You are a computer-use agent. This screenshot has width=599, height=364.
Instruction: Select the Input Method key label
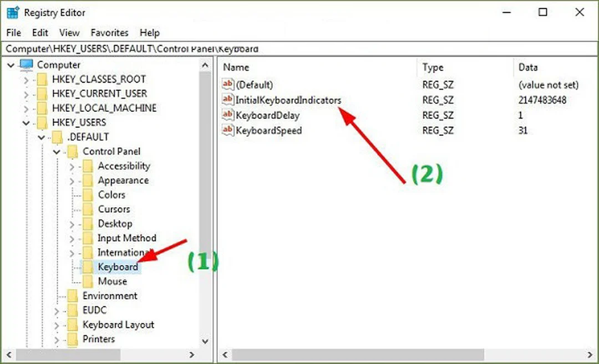point(127,238)
